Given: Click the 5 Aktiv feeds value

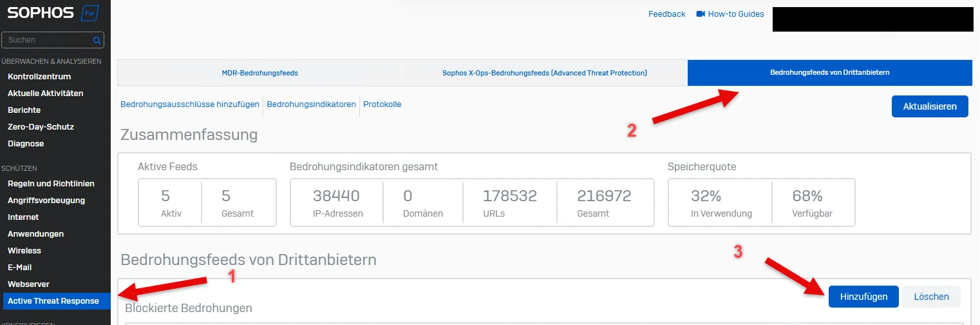Looking at the screenshot, I should 165,196.
